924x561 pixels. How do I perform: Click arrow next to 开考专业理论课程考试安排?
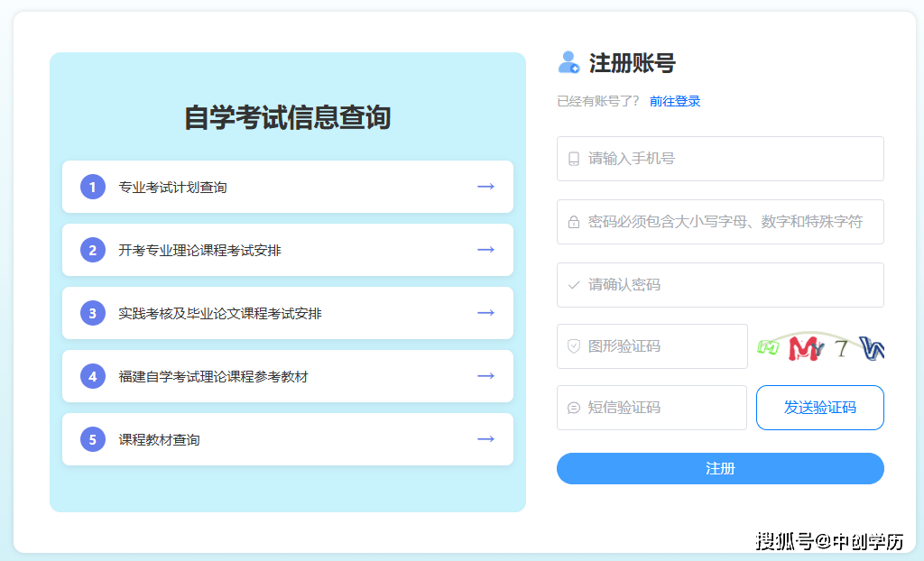[x=485, y=250]
